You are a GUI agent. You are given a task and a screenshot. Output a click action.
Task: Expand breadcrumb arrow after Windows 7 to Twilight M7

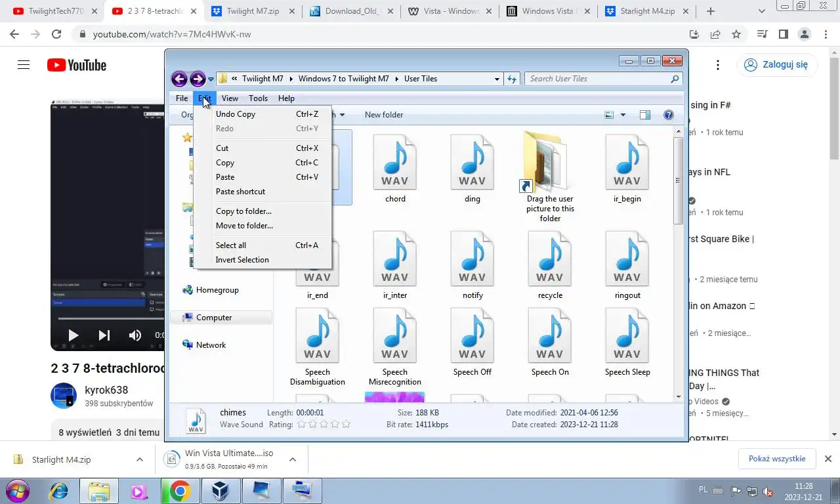click(396, 79)
